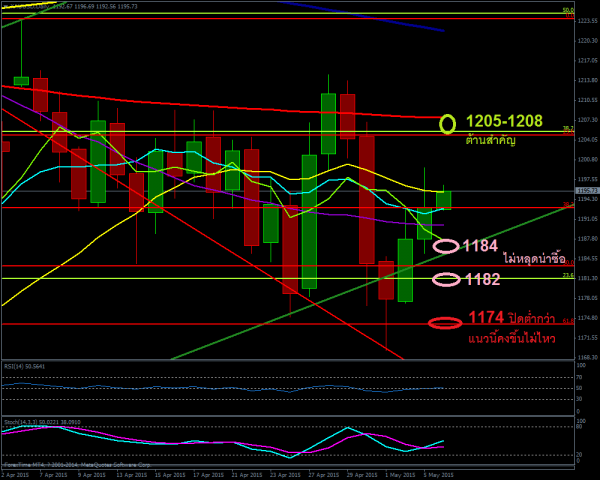The width and height of the screenshot is (600, 480).
Task: Click the pink 1184 price label
Action: [480, 246]
